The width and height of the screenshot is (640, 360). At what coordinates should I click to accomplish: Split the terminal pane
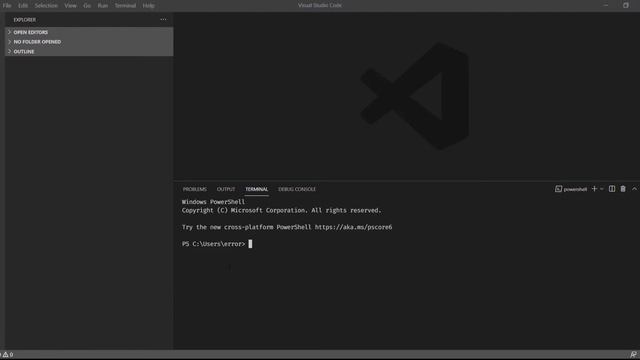[x=612, y=189]
